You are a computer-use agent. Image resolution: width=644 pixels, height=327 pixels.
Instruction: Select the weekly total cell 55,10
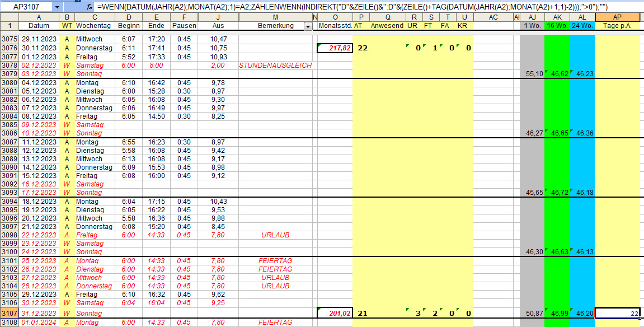pyautogui.click(x=532, y=74)
